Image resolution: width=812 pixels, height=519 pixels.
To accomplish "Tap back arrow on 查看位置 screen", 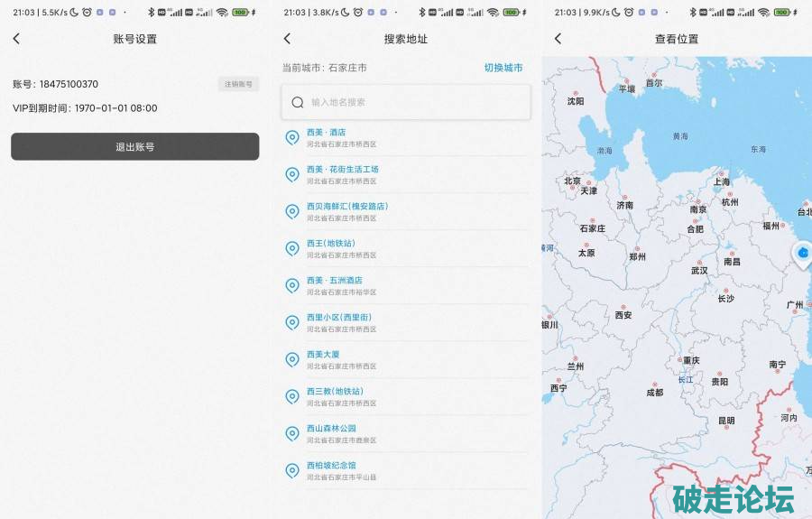I will point(558,39).
